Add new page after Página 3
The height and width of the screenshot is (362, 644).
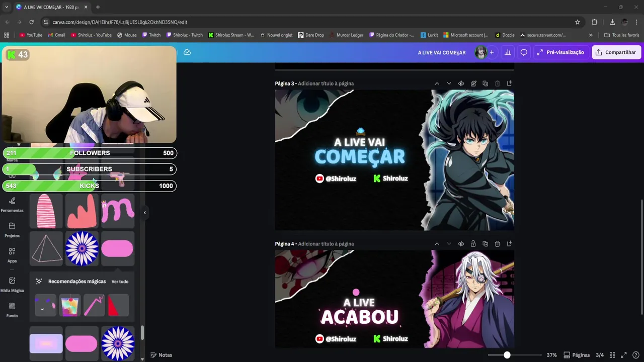coord(509,83)
